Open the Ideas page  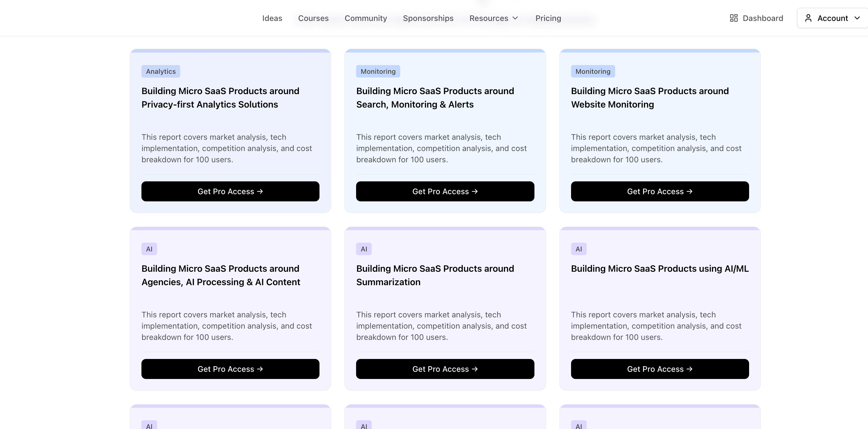coord(272,18)
